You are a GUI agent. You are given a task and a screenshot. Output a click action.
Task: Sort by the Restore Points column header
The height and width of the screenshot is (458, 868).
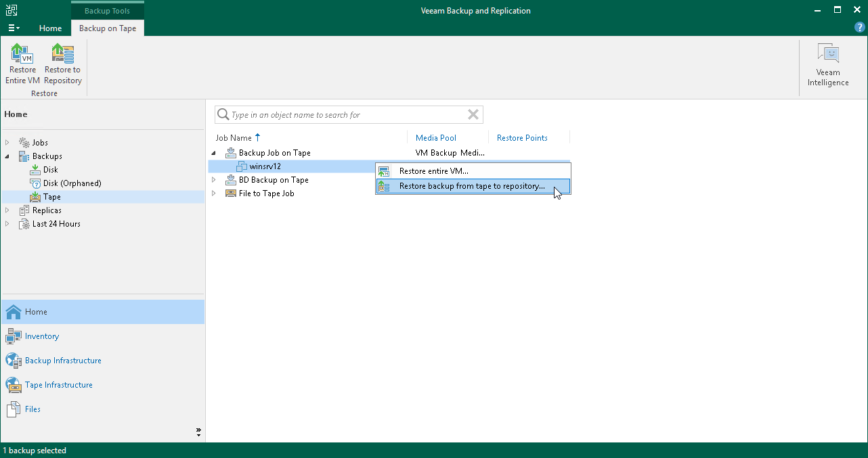pyautogui.click(x=522, y=137)
